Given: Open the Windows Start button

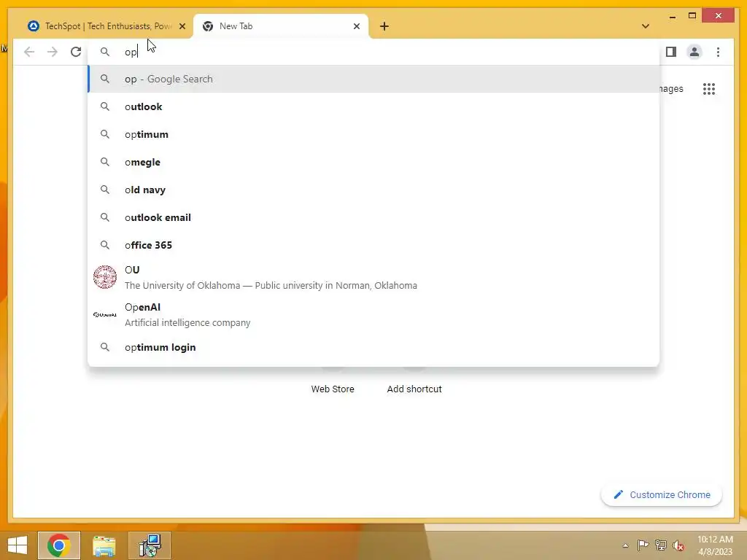Looking at the screenshot, I should click(x=18, y=545).
